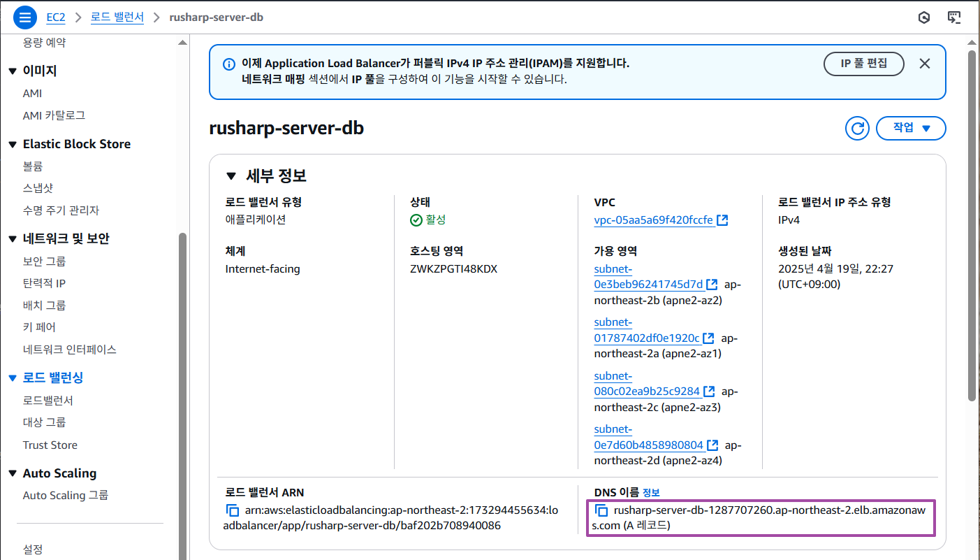Click the main page vertical scrollbar
The width and height of the screenshot is (980, 560).
(x=972, y=226)
